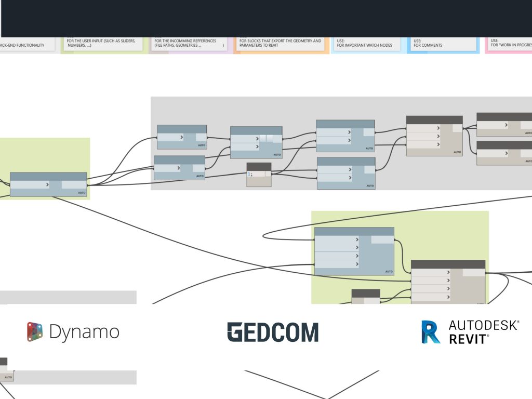Select the "FOR IMPORTANT WATCH NODES" legend note

tap(367, 44)
